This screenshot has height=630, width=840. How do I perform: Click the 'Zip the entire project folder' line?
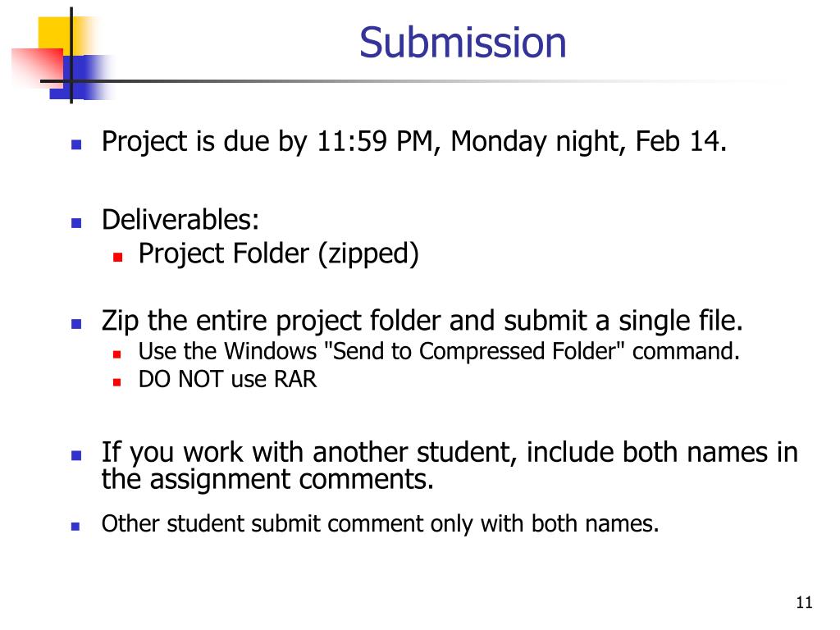click(x=422, y=321)
